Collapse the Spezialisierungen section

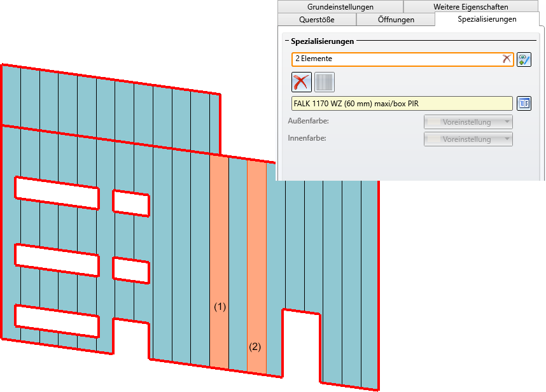click(287, 41)
